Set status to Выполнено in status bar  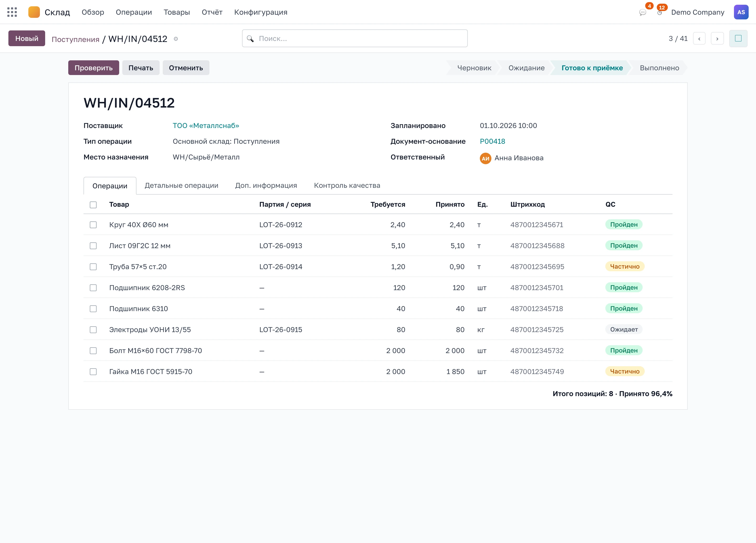pyautogui.click(x=659, y=68)
